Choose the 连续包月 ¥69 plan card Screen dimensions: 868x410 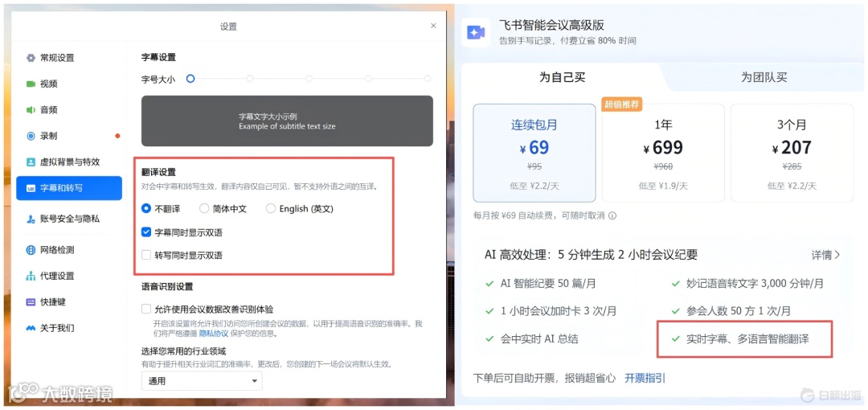[x=534, y=153]
